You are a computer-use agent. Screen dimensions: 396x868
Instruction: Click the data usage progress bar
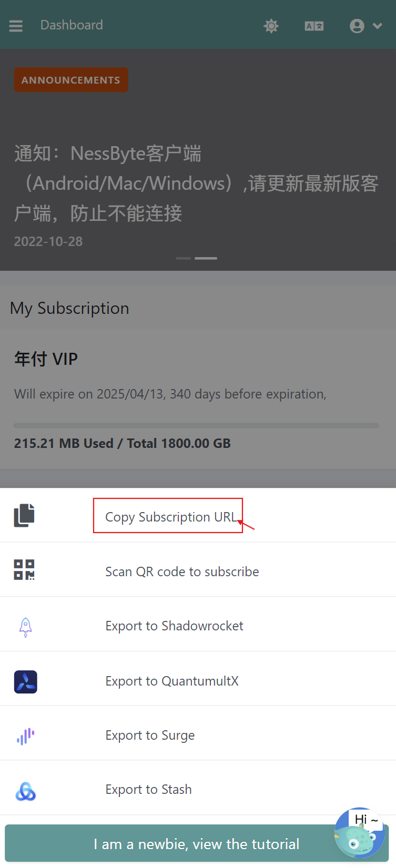(x=196, y=425)
